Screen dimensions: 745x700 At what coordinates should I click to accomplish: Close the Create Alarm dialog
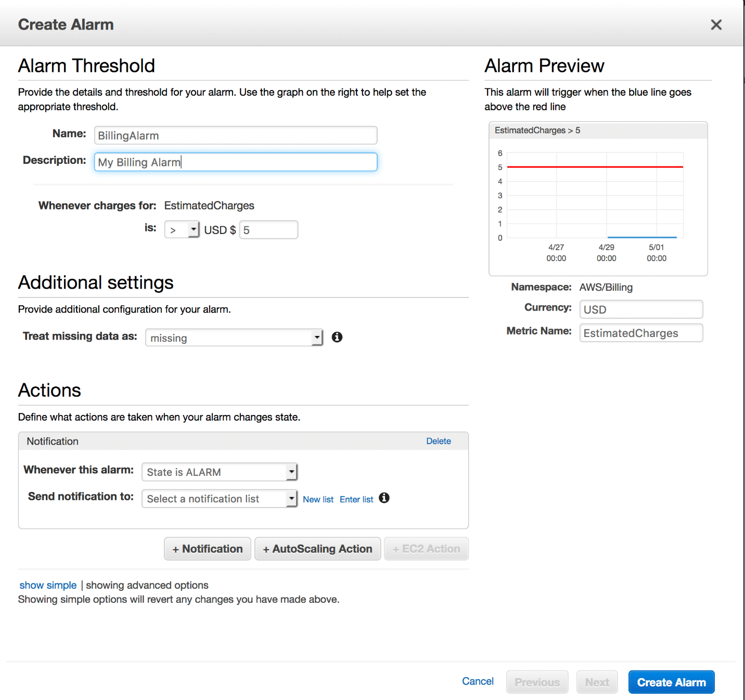click(x=716, y=24)
